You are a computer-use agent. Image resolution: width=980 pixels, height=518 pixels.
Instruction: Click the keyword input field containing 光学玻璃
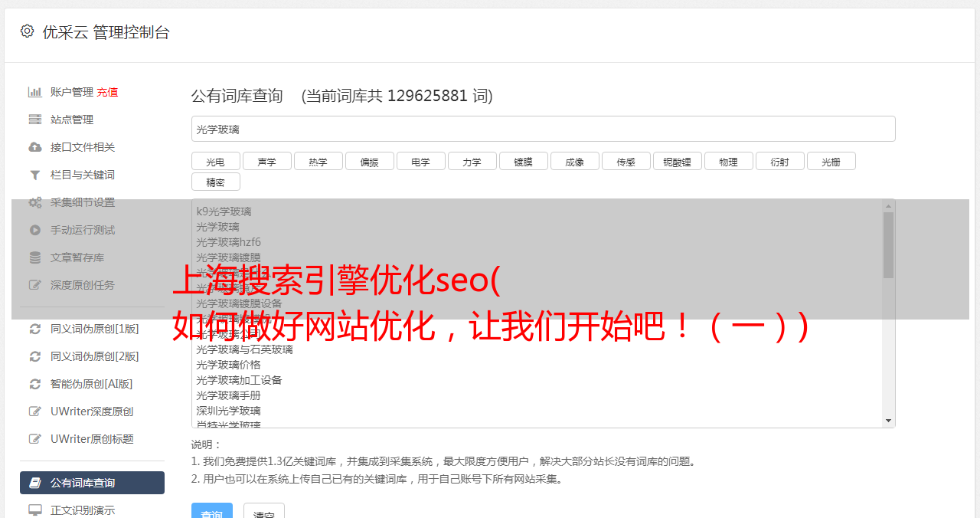(x=544, y=129)
